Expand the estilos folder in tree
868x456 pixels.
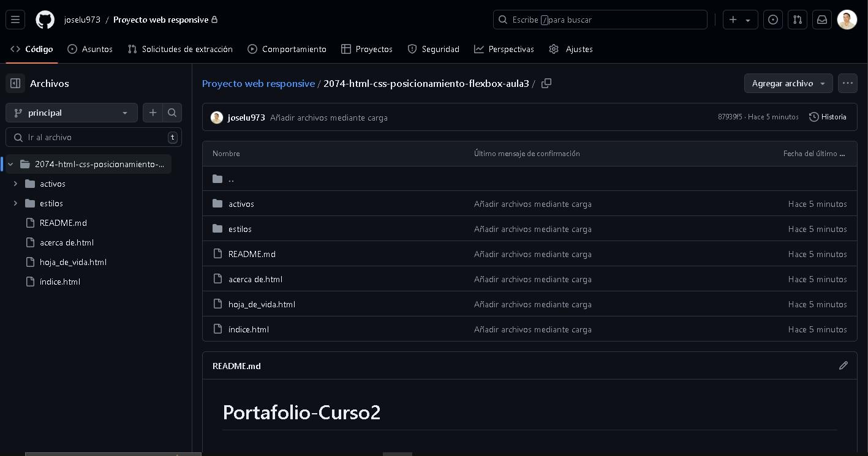pyautogui.click(x=15, y=203)
